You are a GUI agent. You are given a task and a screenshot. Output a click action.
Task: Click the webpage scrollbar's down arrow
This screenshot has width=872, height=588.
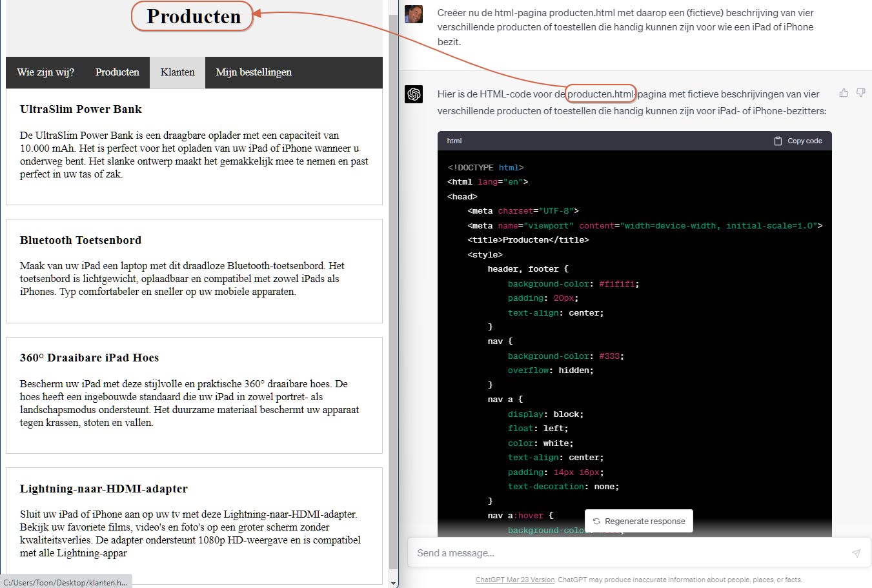393,583
